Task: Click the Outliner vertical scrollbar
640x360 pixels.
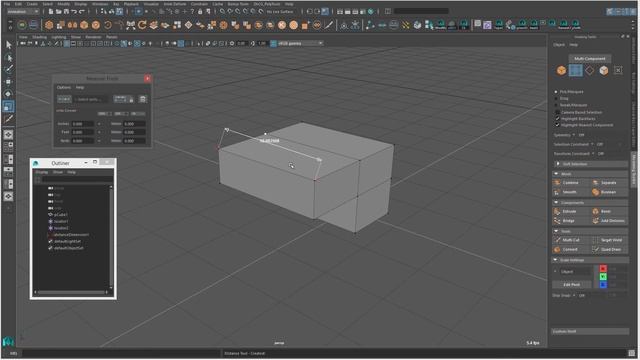Action: pyautogui.click(x=111, y=237)
